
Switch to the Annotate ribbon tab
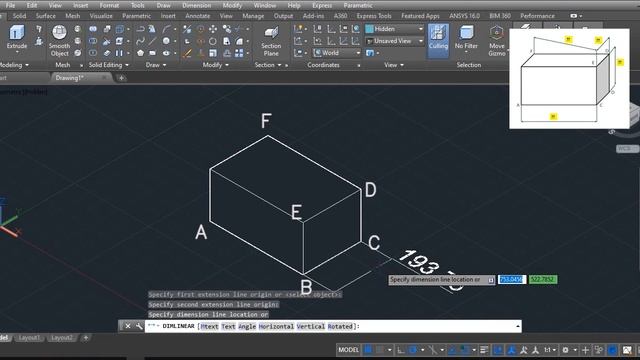click(x=198, y=16)
